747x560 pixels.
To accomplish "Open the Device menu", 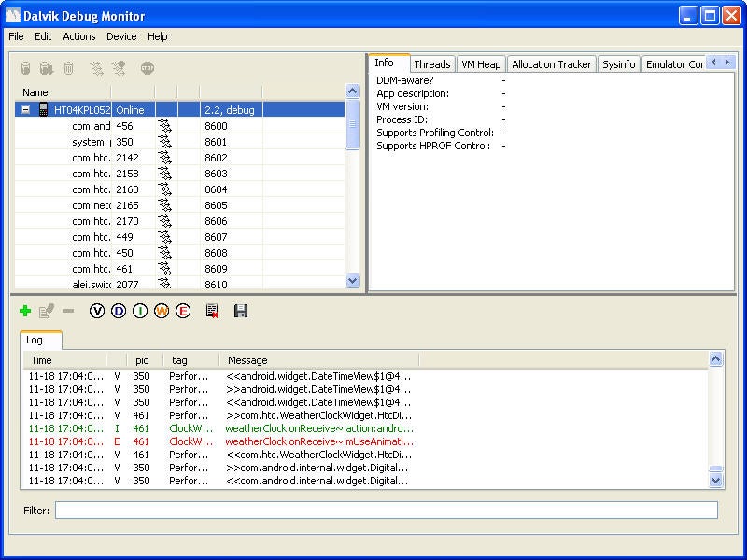I will 121,36.
